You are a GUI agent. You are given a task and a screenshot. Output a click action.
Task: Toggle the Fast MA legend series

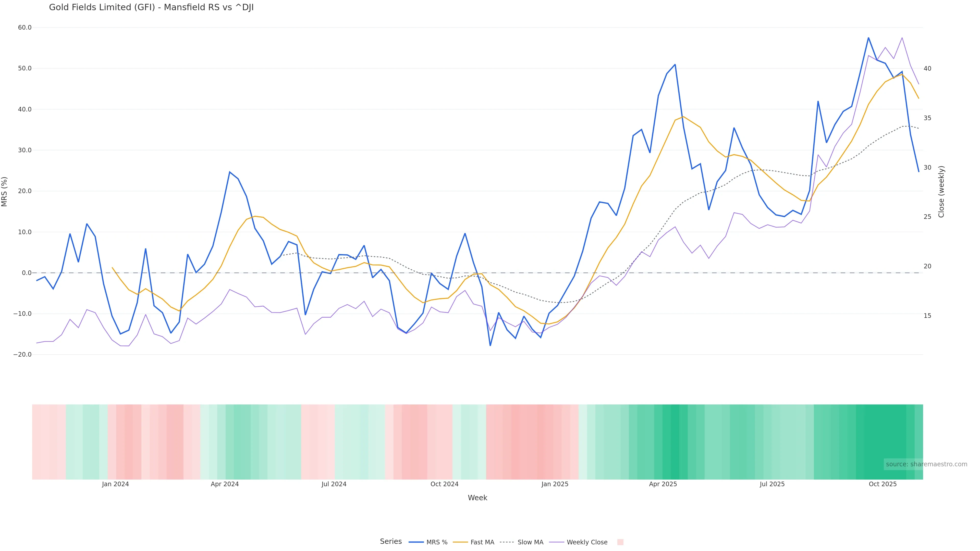pos(482,542)
